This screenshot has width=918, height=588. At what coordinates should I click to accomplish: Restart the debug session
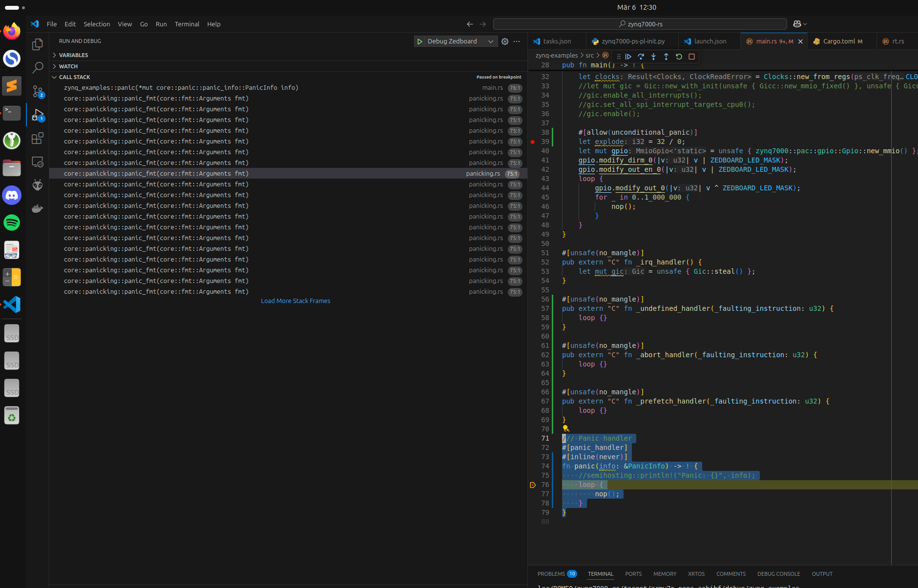pyautogui.click(x=679, y=57)
